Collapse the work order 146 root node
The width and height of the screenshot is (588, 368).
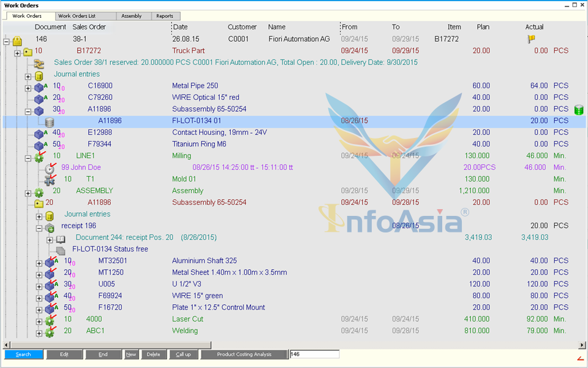[6, 41]
